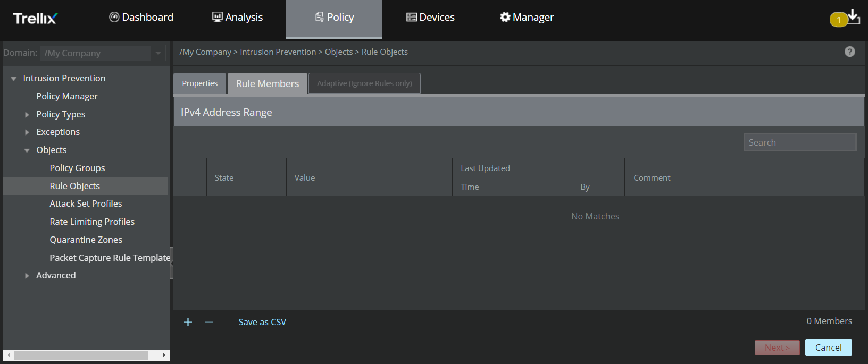Screen dimensions: 868x364
Task: Expand the Advanced node
Action: point(27,276)
